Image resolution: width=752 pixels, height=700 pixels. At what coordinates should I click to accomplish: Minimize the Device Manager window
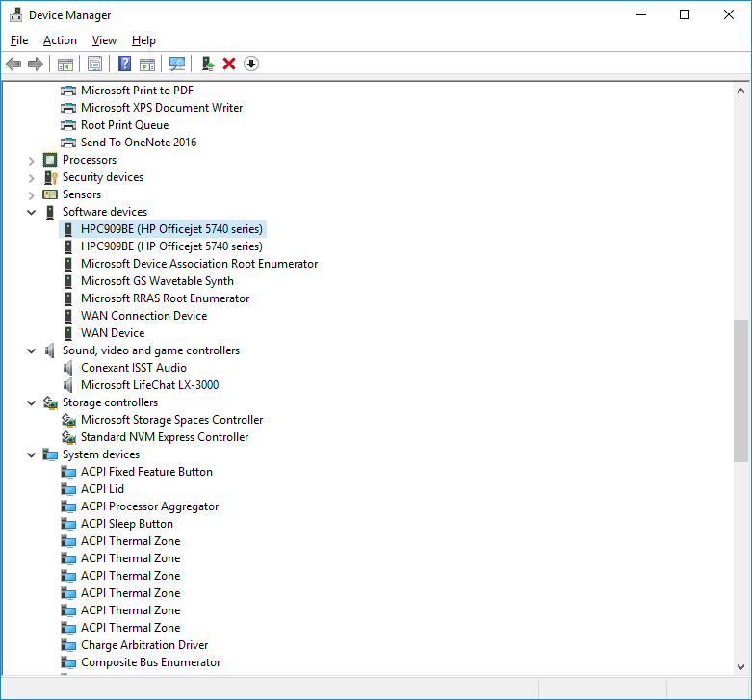tap(641, 14)
